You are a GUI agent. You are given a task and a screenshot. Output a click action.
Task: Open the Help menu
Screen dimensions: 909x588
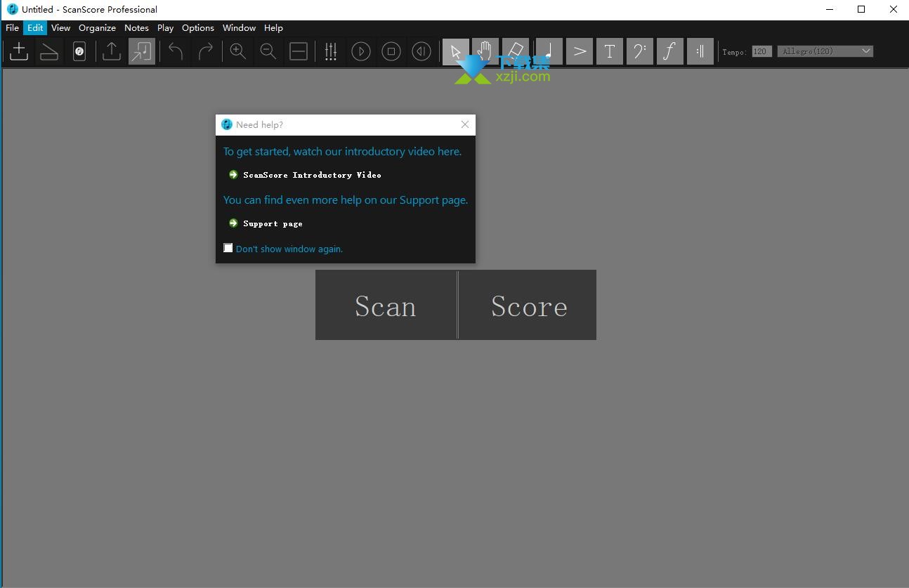273,28
